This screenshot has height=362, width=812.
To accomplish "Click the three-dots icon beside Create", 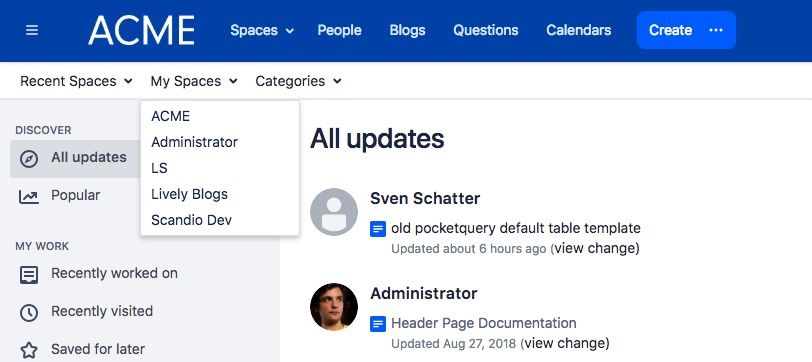I will 716,30.
